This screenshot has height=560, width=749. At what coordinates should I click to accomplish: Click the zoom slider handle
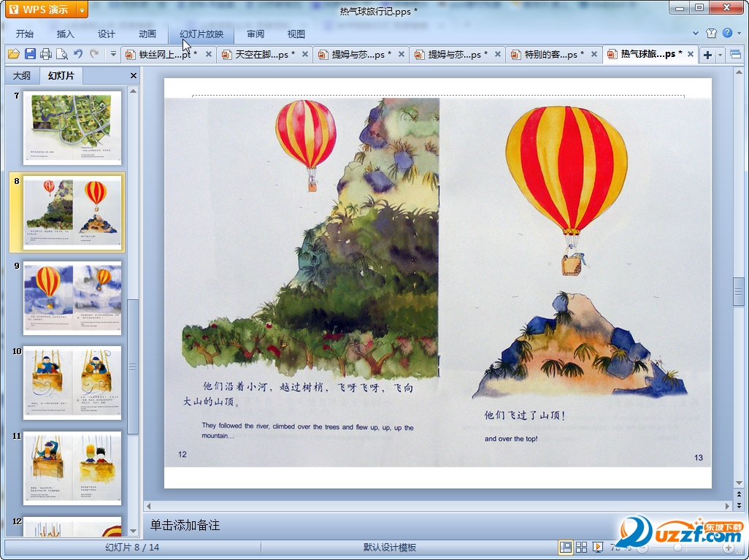[x=677, y=548]
